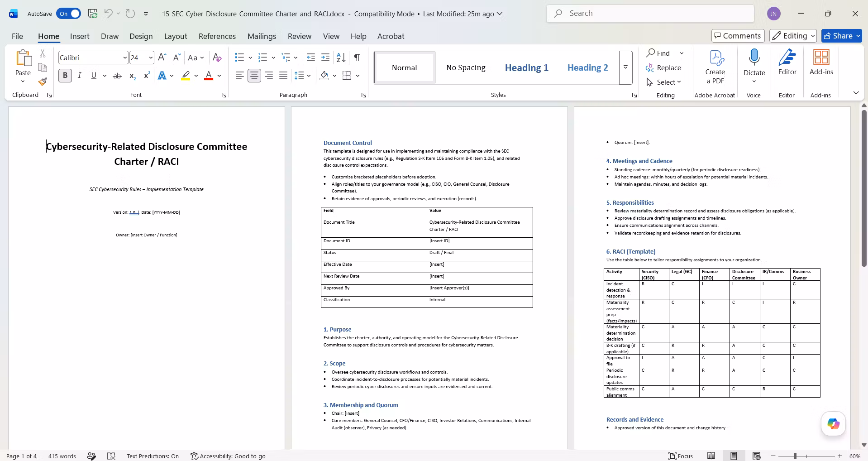Align text to the right
The height and width of the screenshot is (461, 868).
pyautogui.click(x=269, y=76)
